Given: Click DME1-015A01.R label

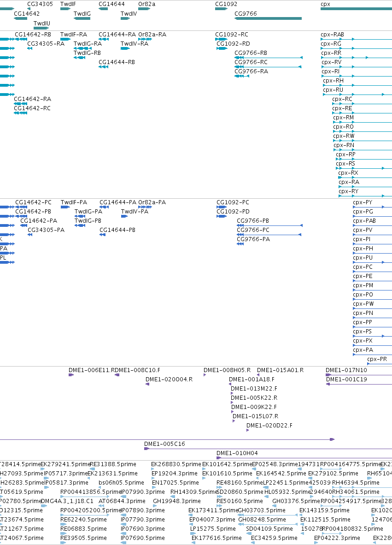Looking at the screenshot, I should [x=280, y=370].
